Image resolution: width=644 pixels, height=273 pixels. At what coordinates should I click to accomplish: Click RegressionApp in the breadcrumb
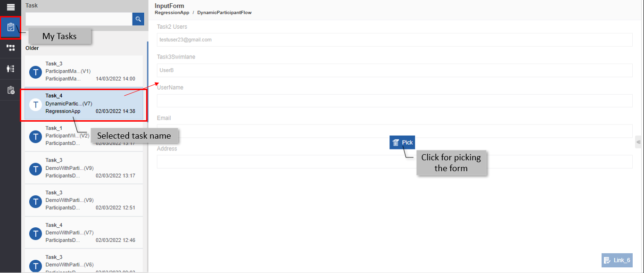(172, 13)
